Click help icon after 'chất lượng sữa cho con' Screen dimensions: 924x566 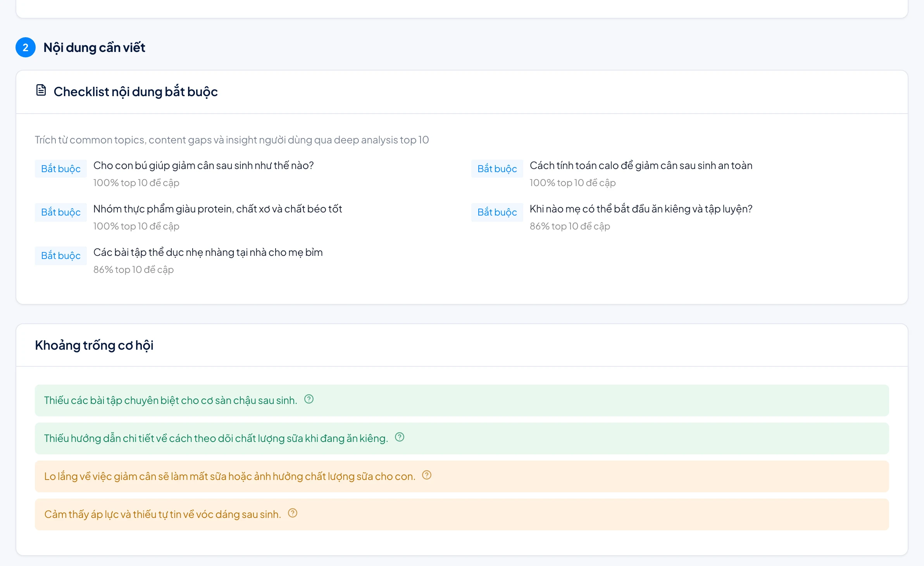click(x=427, y=475)
